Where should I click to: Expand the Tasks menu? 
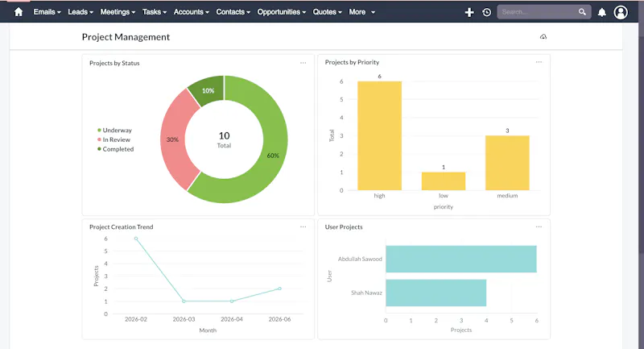coord(155,12)
